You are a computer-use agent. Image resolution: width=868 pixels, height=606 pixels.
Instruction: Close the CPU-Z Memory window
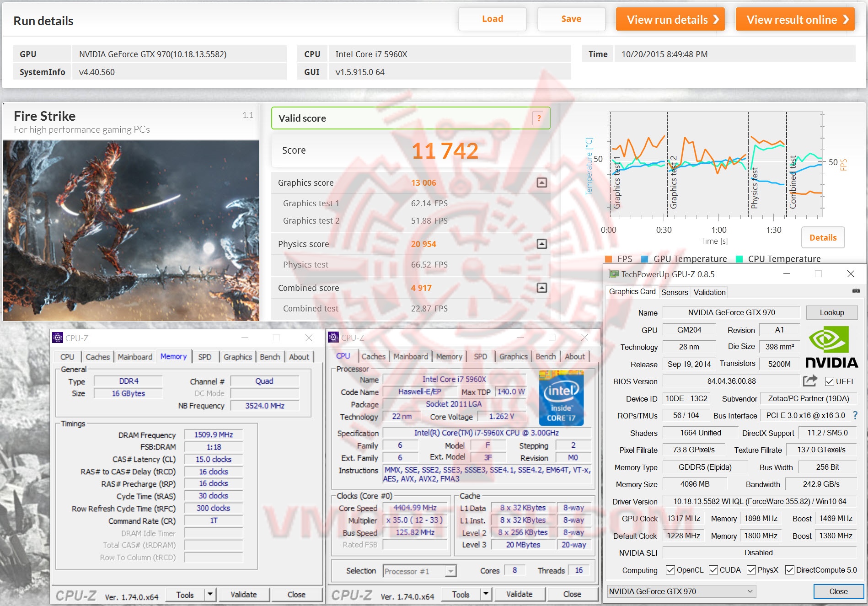pyautogui.click(x=309, y=338)
